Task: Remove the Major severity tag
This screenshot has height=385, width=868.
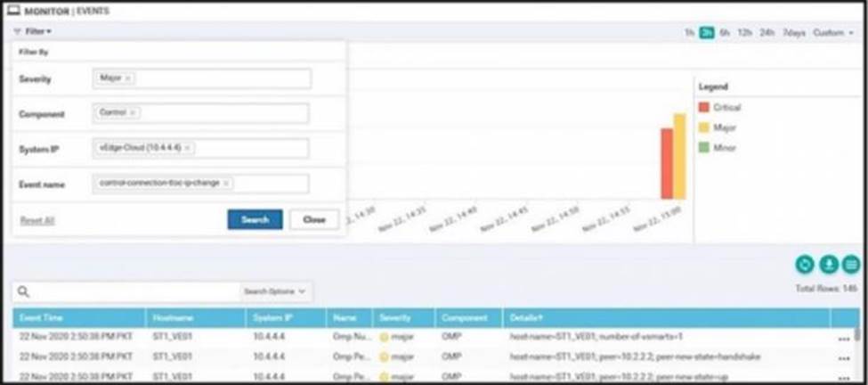Action: 128,78
